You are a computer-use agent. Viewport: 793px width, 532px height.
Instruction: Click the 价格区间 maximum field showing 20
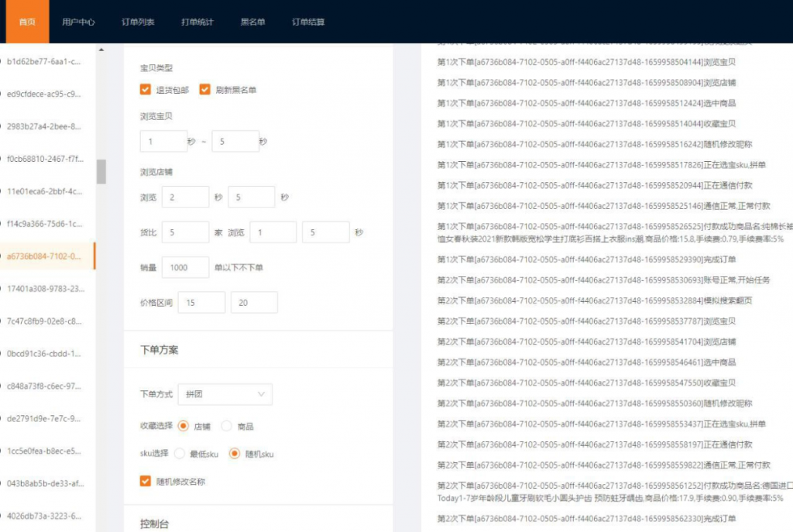click(x=254, y=303)
